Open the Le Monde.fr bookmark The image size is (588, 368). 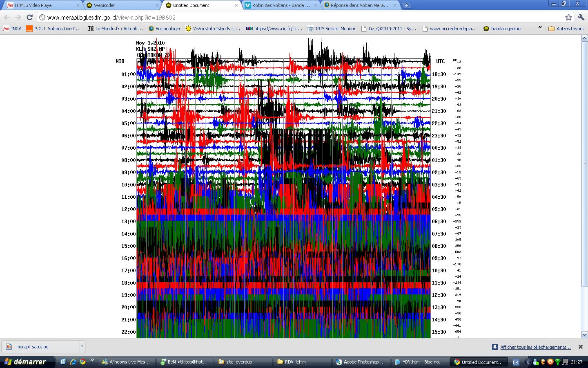pos(116,29)
